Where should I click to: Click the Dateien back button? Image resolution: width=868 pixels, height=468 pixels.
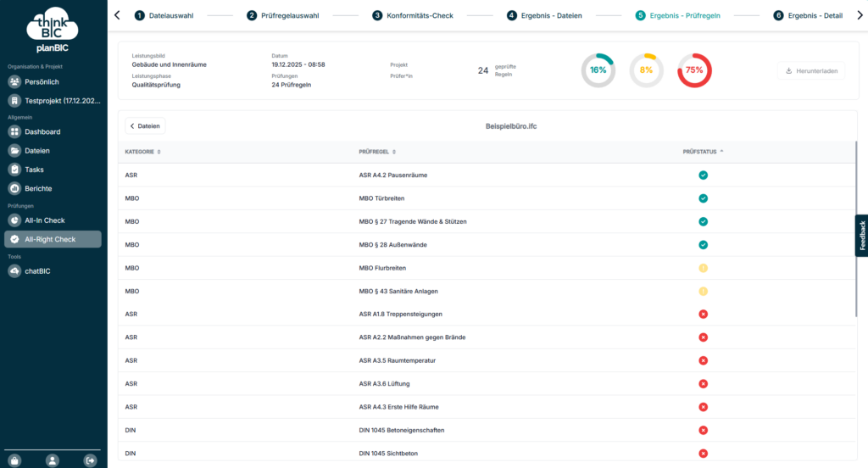coord(145,125)
